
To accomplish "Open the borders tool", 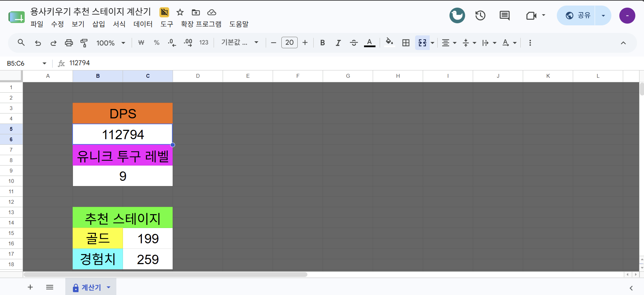I will [x=406, y=43].
